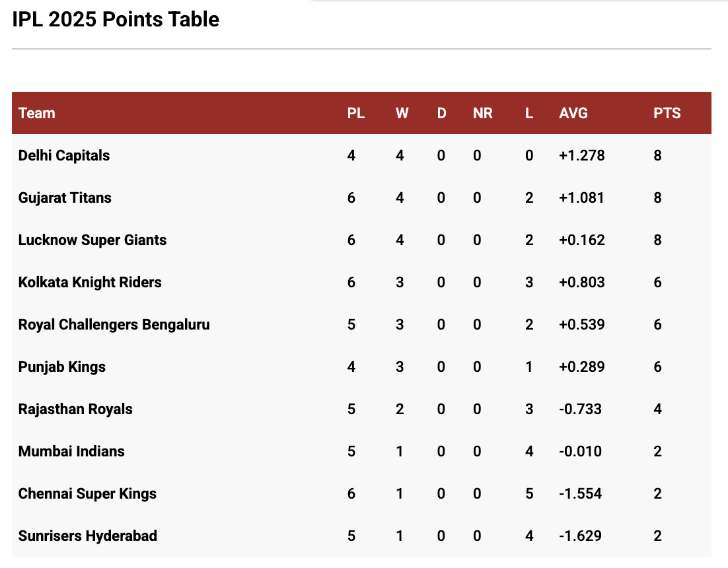The image size is (728, 568).
Task: Click Rajasthan Royals in the standings
Action: [x=75, y=409]
